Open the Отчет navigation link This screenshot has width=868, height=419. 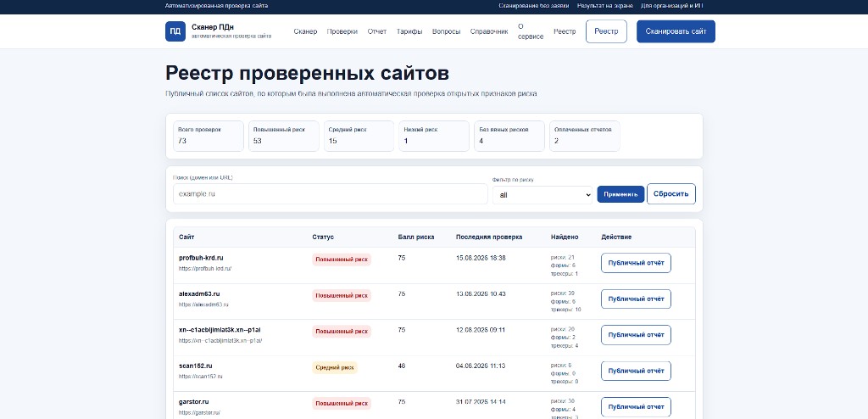click(377, 31)
